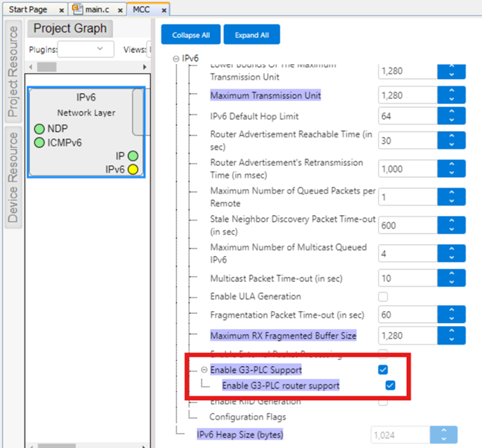Click the green ICMPv6 connector node
This screenshot has width=482, height=448.
point(39,142)
